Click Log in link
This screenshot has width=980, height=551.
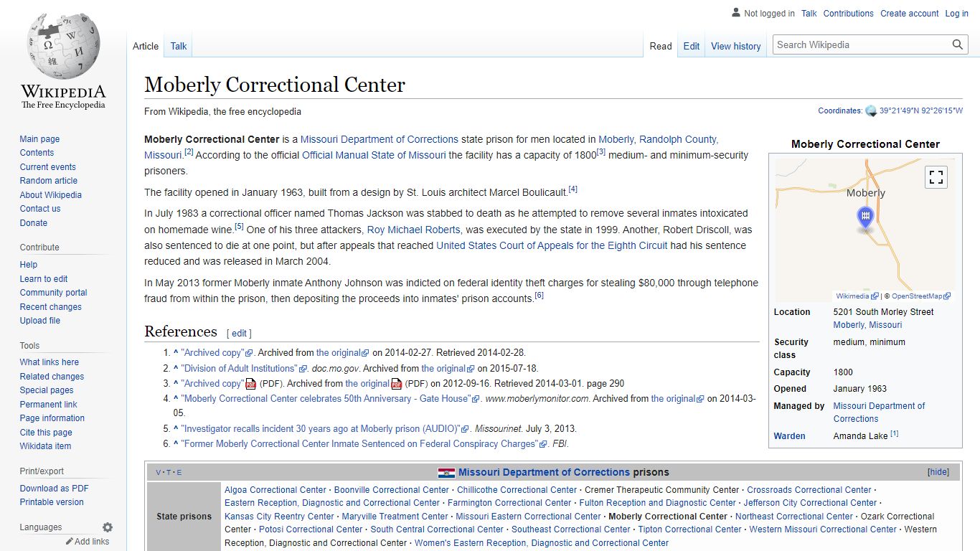957,14
